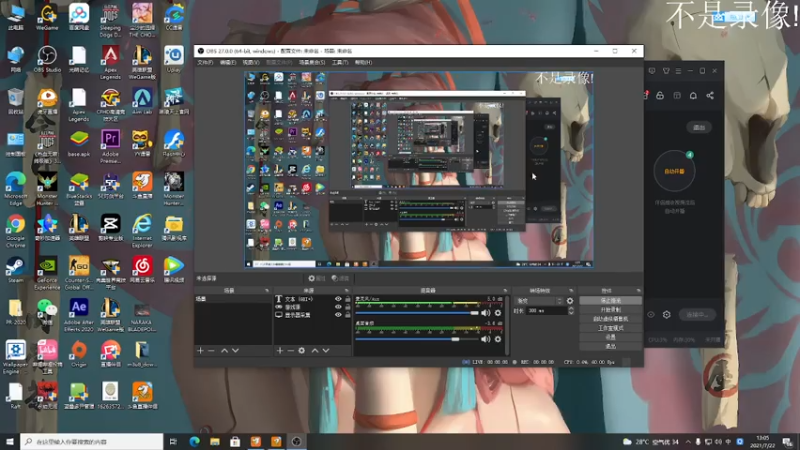800x450 pixels.
Task: Enable studio mode from Controls panel
Action: (611, 328)
